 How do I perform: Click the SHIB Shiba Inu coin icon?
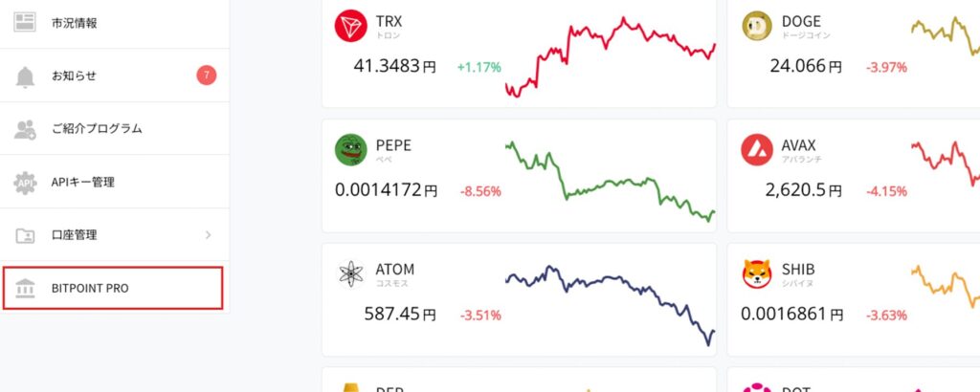757,274
